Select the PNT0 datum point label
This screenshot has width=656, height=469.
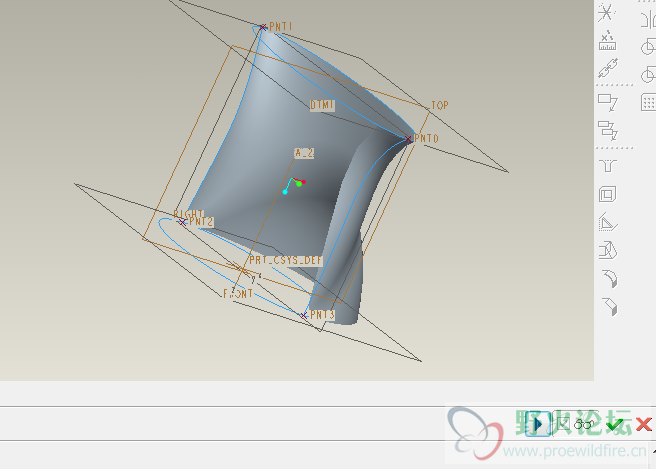426,138
